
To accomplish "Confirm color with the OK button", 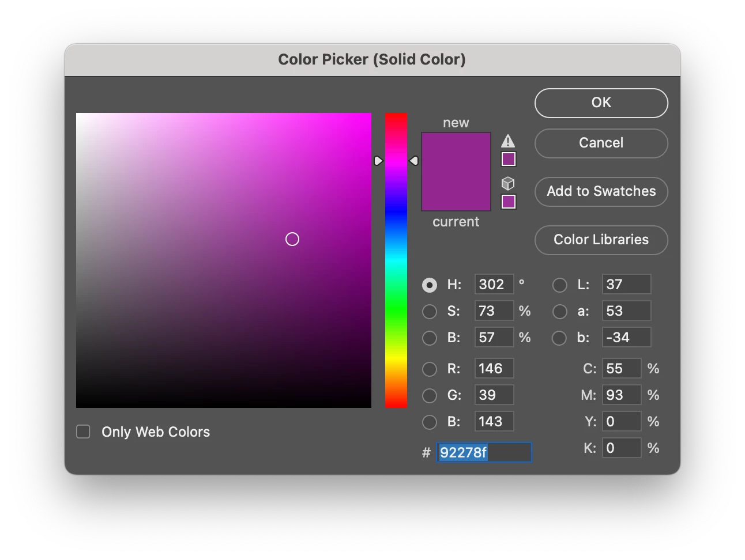I will 601,103.
